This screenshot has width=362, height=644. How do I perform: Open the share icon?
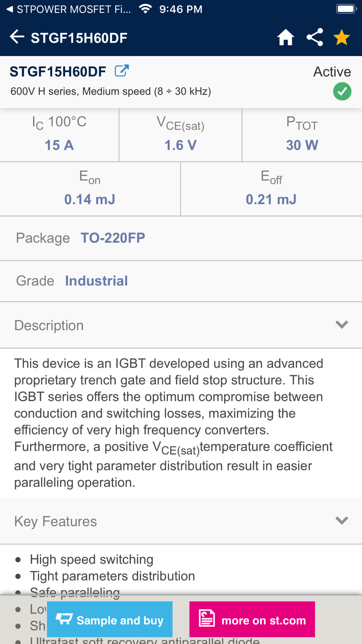(x=315, y=37)
